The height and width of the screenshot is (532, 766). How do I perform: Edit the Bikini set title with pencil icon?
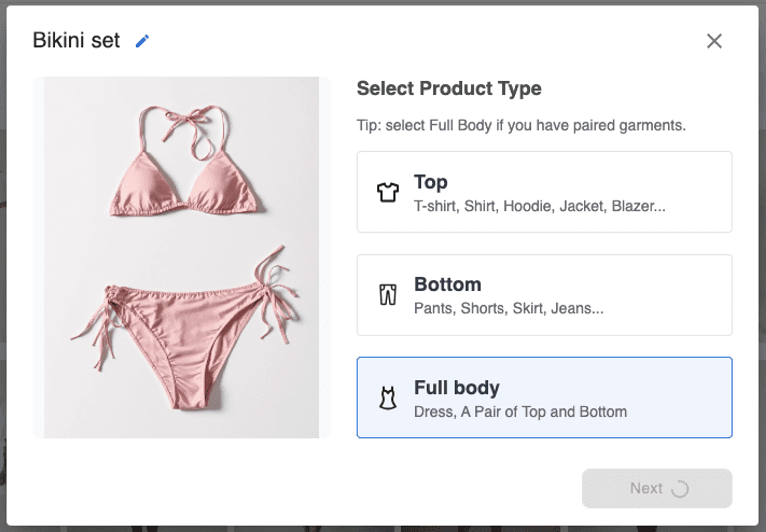click(x=142, y=41)
